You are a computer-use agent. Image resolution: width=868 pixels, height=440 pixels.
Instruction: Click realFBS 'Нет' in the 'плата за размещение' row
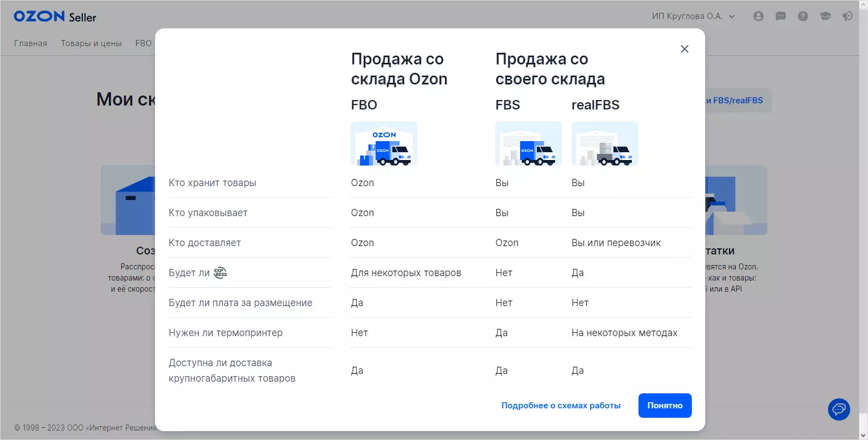point(580,303)
